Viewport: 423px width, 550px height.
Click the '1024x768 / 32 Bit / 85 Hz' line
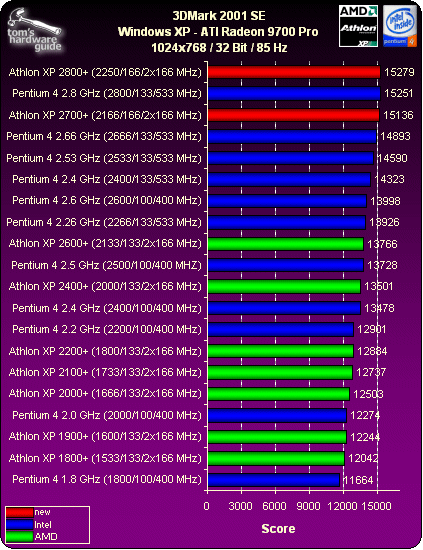coord(219,47)
